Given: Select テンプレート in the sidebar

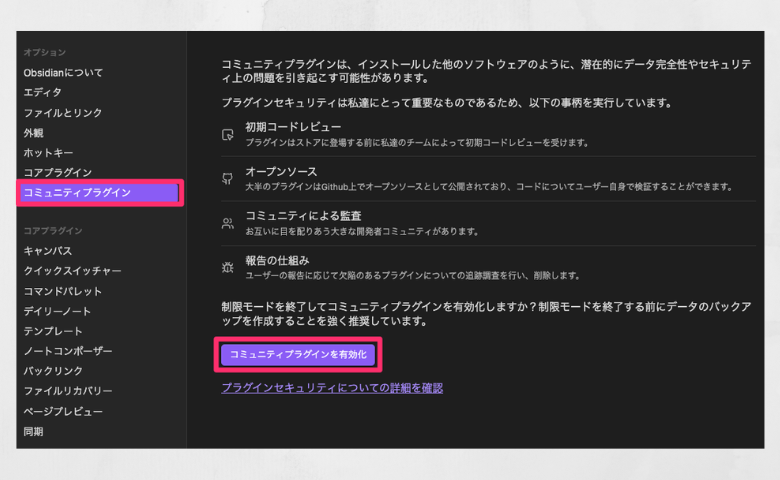Looking at the screenshot, I should [x=53, y=331].
